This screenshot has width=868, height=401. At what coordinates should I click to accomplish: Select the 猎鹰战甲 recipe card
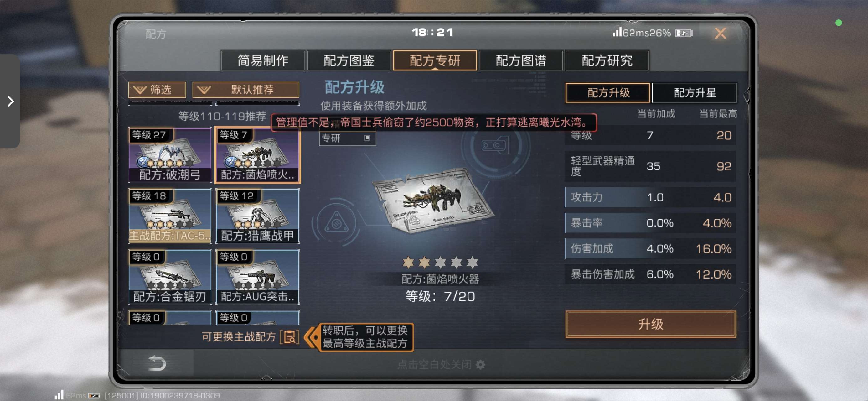pos(257,216)
